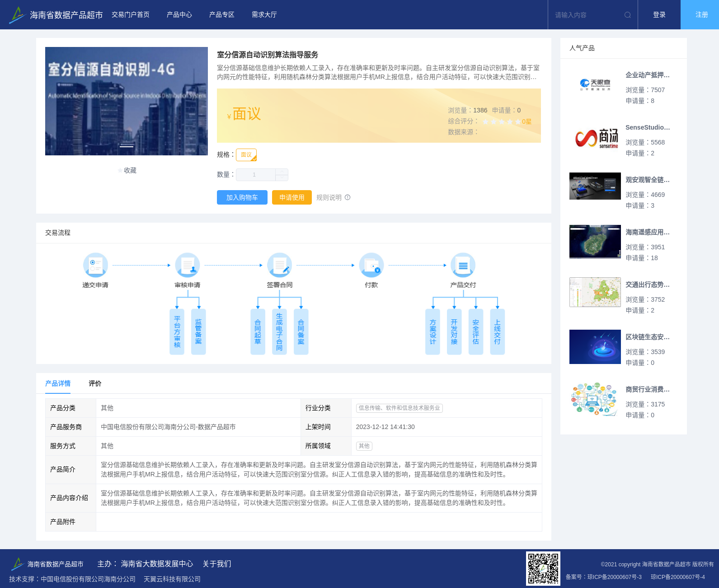Screen dimensions: 719x588
Task: Open 关于我们 footer link
Action: [x=217, y=564]
